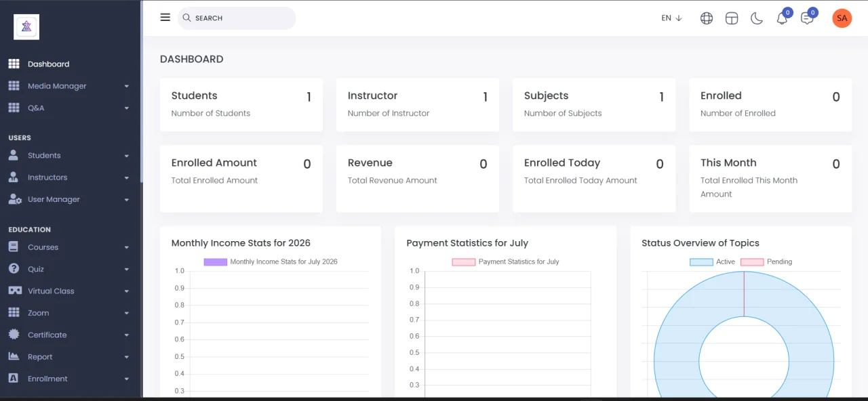The width and height of the screenshot is (868, 401).
Task: Click in the SEARCH input field
Action: point(237,18)
